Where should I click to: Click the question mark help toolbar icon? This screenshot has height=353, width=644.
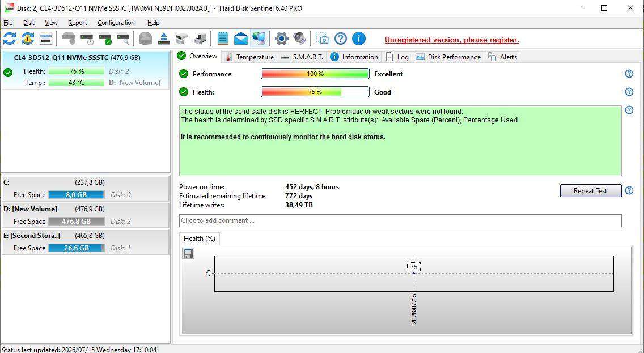pos(341,39)
